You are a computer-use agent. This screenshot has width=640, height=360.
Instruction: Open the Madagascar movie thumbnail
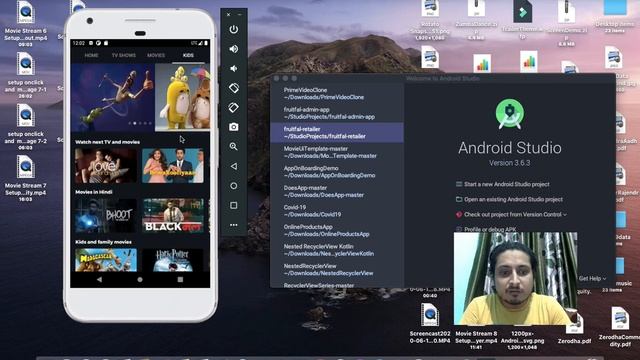106,260
